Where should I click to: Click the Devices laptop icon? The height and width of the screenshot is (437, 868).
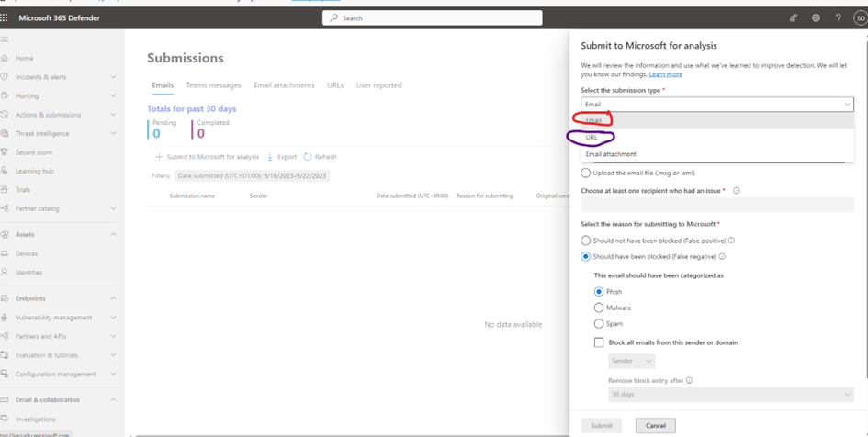click(x=5, y=253)
